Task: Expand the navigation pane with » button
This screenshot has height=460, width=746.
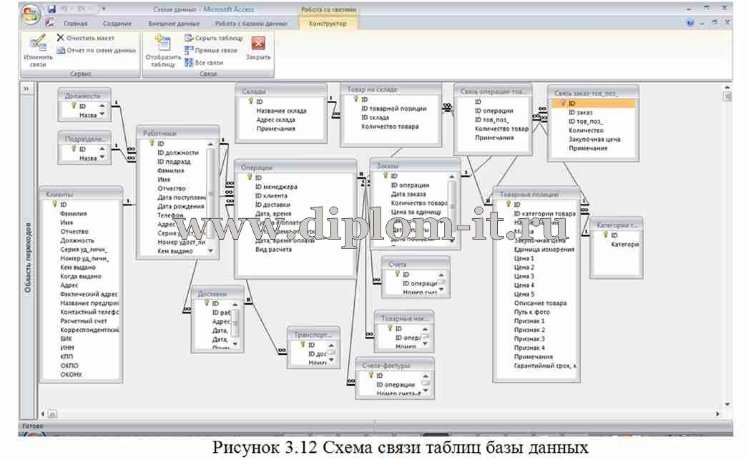Action: 26,89
